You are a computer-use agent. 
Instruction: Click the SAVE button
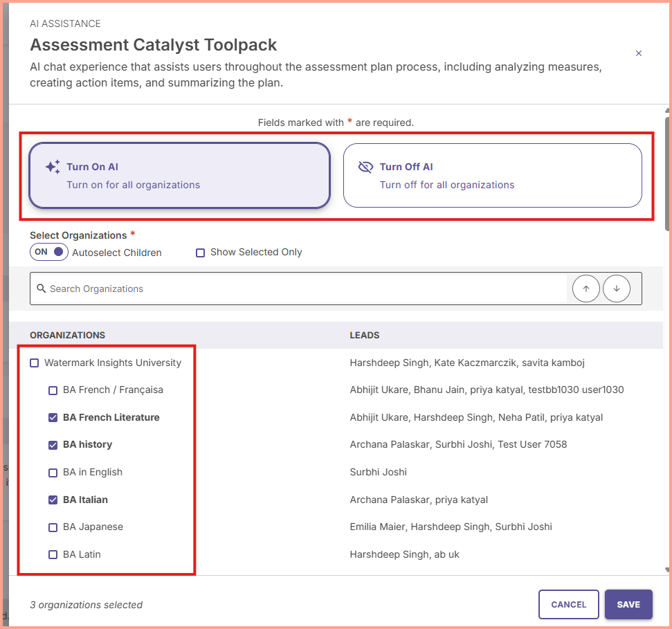[x=628, y=605]
